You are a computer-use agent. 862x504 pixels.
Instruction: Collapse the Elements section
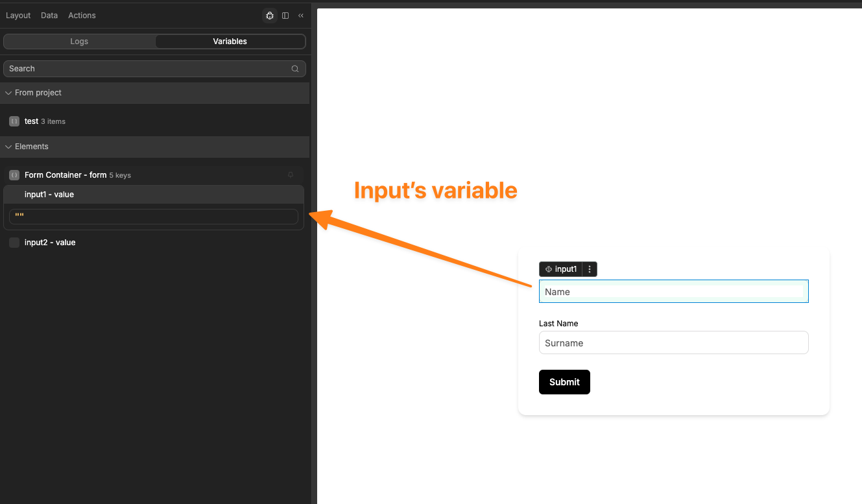[x=8, y=146]
